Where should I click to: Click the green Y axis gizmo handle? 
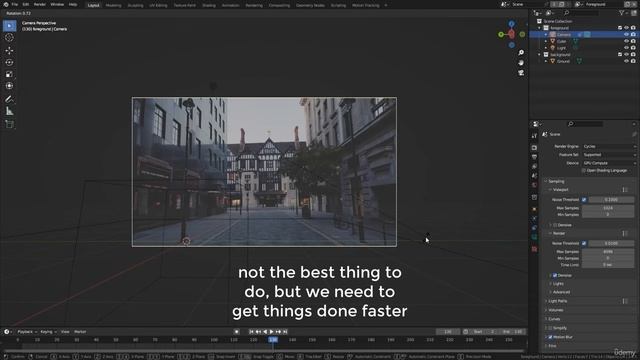click(501, 35)
